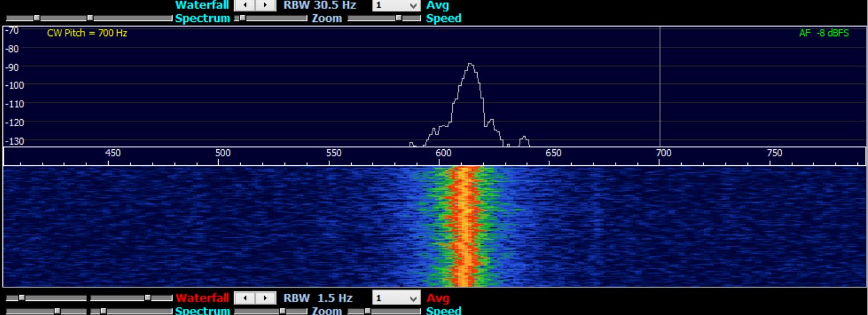The width and height of the screenshot is (868, 315).
Task: Click the spectrum signal peak near 612 Hz
Action: click(470, 64)
